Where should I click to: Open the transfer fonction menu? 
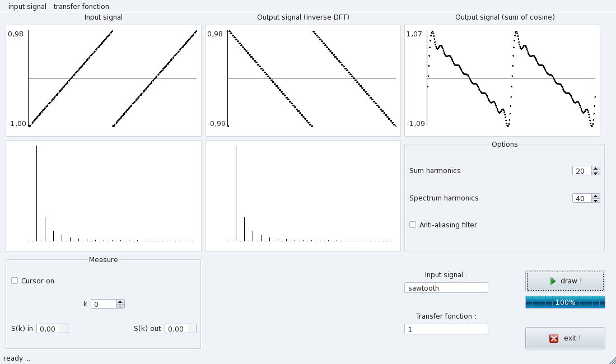tap(81, 7)
